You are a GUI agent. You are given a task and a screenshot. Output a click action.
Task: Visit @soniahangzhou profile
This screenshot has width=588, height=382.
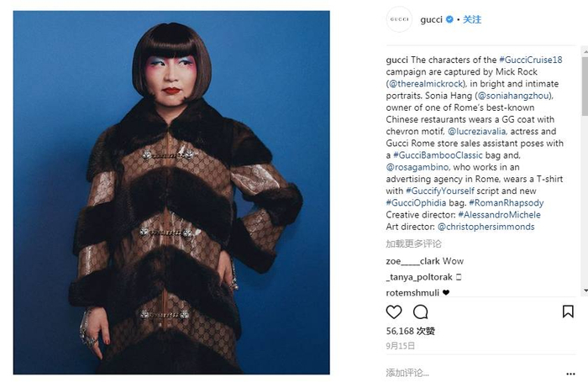pyautogui.click(x=513, y=96)
